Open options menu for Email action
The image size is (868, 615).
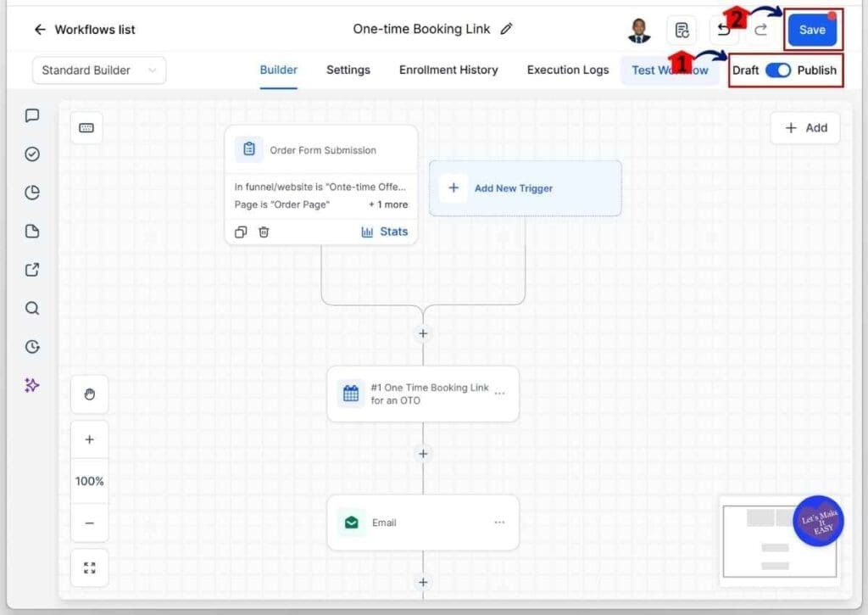(499, 523)
